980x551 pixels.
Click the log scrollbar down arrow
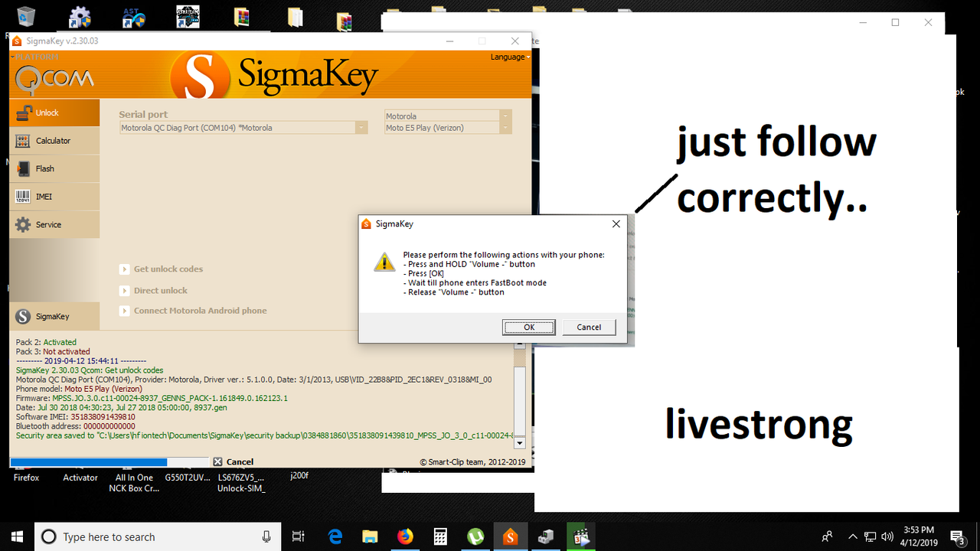click(x=519, y=442)
